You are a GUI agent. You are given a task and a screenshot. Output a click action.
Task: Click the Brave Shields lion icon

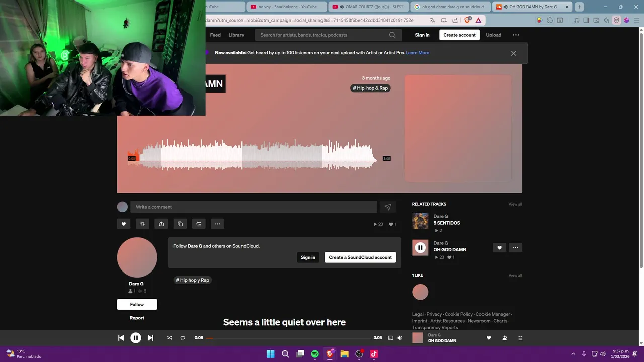pos(468,20)
